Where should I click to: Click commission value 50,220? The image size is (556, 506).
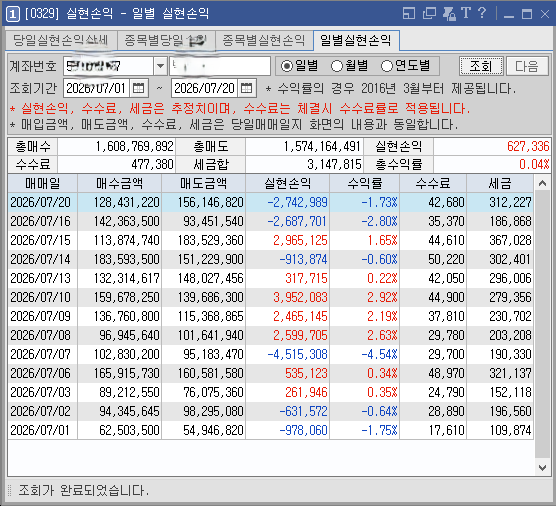[446, 260]
